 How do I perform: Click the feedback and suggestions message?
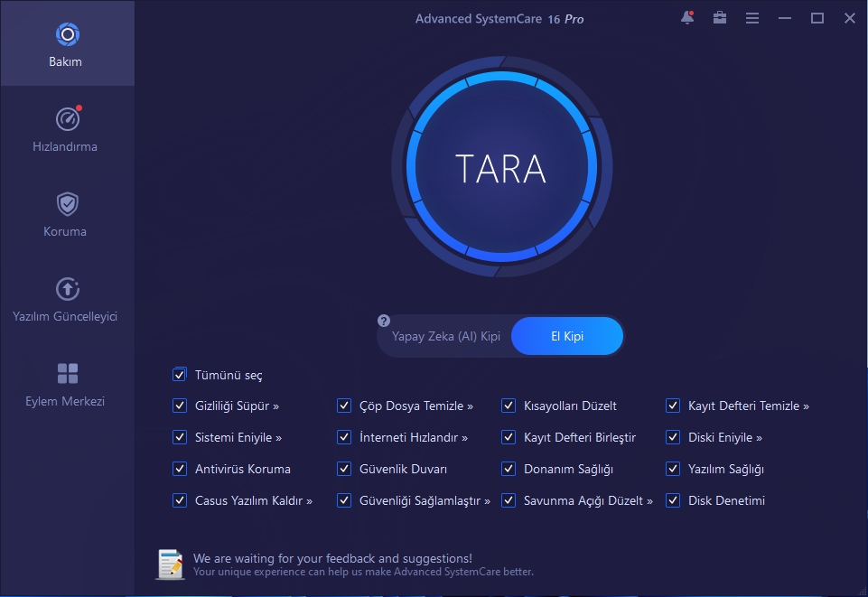(332, 558)
